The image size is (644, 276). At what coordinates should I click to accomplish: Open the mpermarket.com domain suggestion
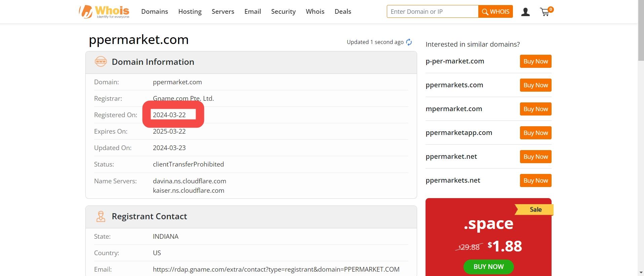(454, 109)
